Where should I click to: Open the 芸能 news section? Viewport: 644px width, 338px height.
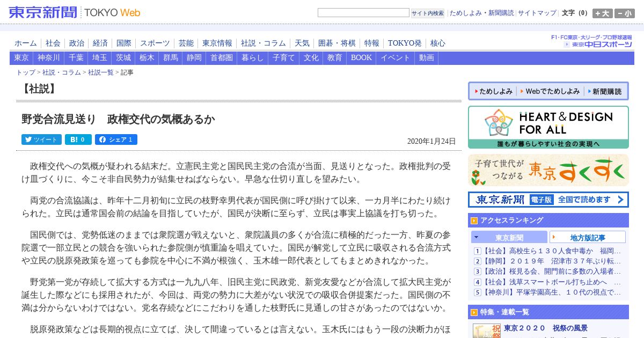186,43
